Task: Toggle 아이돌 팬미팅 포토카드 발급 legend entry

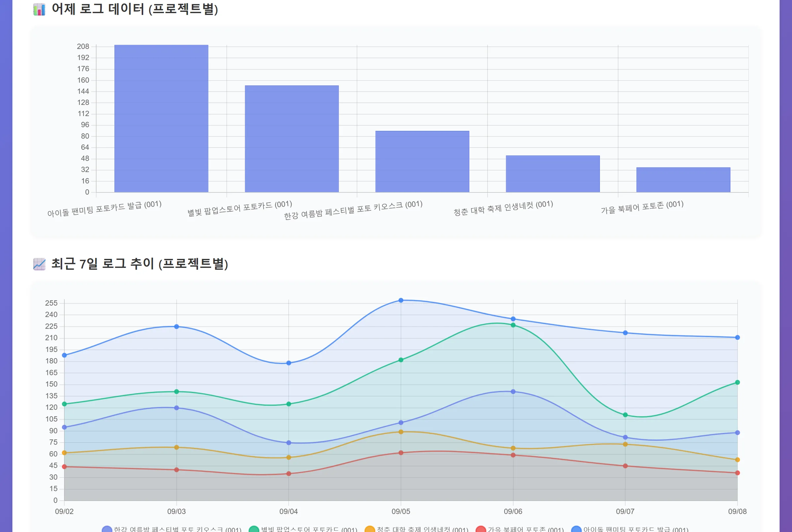Action: pyautogui.click(x=630, y=529)
